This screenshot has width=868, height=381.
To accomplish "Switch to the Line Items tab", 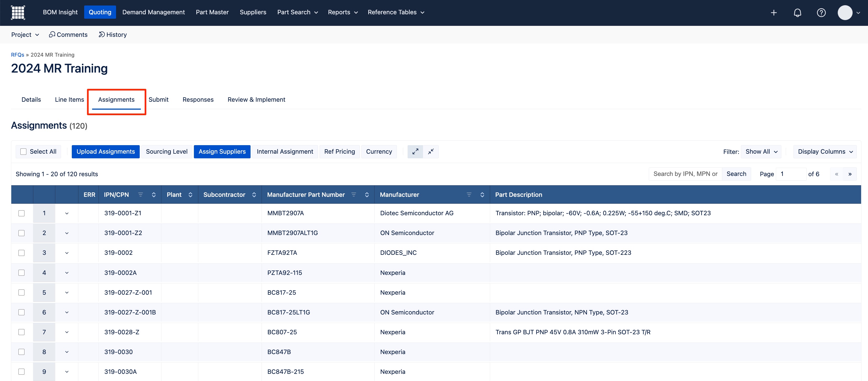I will point(69,100).
